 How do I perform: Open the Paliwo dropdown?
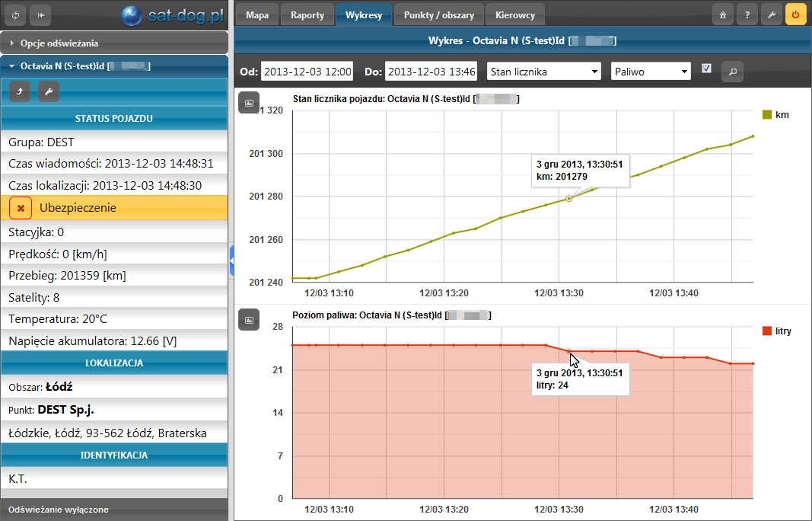651,72
